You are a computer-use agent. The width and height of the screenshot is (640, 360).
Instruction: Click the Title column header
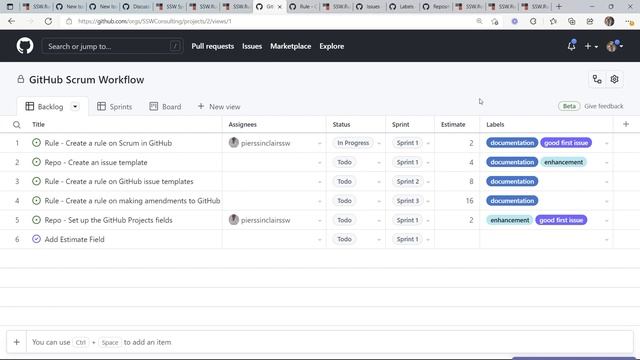click(38, 124)
